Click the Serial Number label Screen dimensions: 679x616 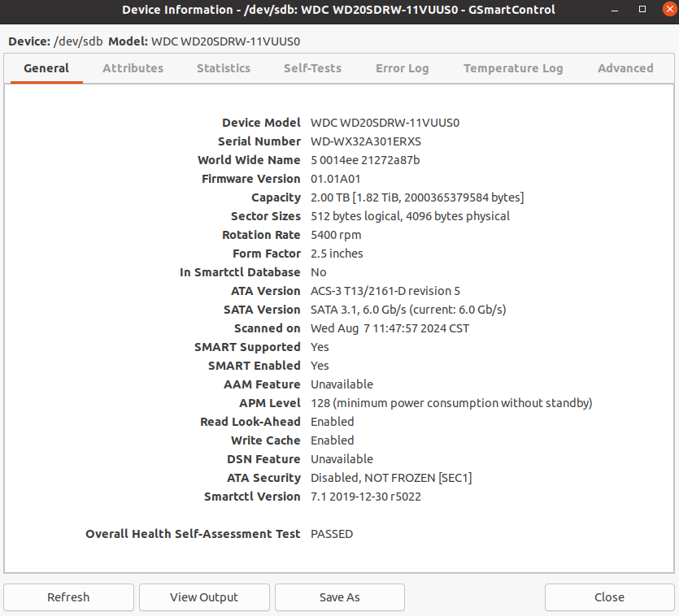point(259,141)
